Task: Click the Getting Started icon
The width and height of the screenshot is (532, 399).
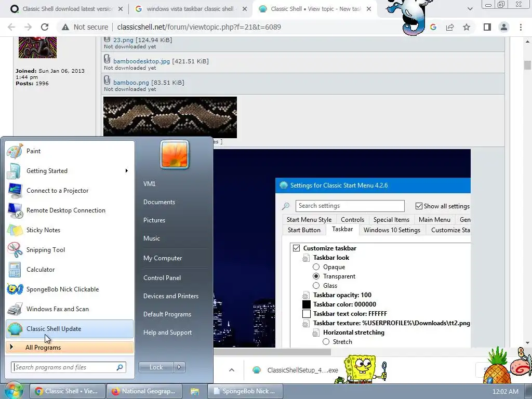Action: point(14,171)
